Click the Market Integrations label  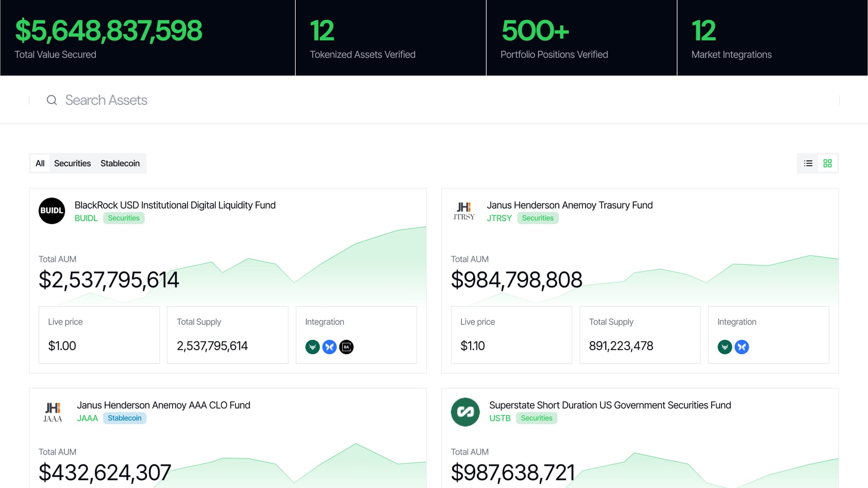[x=731, y=55]
